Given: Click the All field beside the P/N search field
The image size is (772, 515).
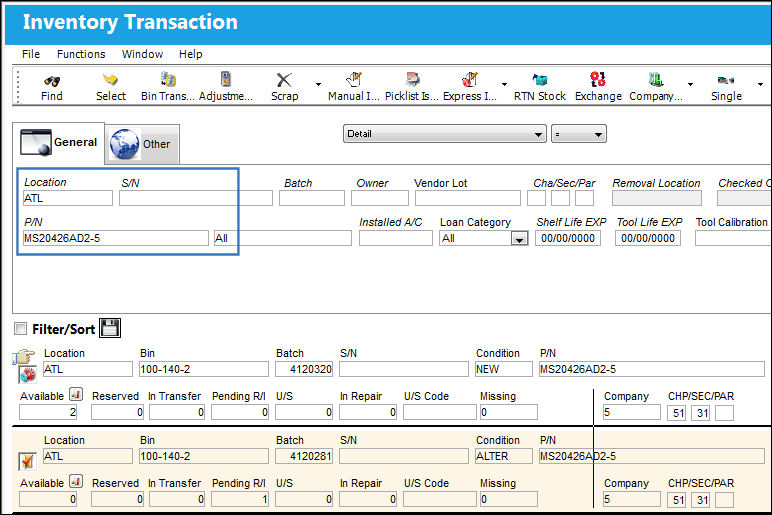Looking at the screenshot, I should 283,238.
